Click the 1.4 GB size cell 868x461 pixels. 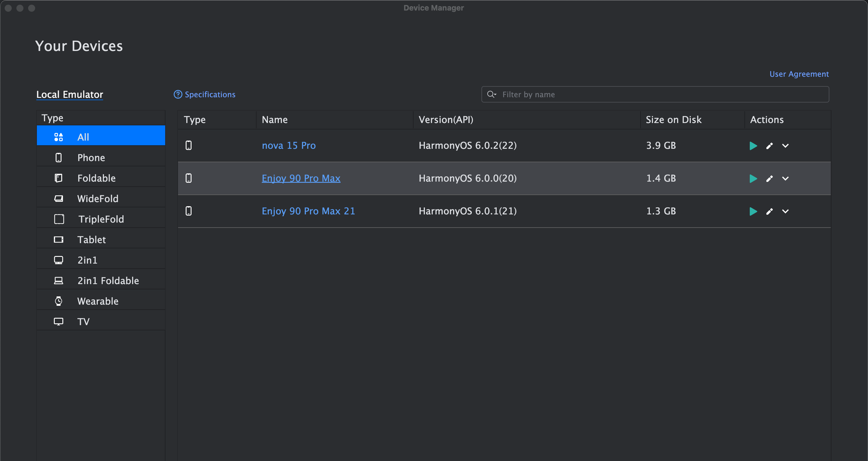661,178
